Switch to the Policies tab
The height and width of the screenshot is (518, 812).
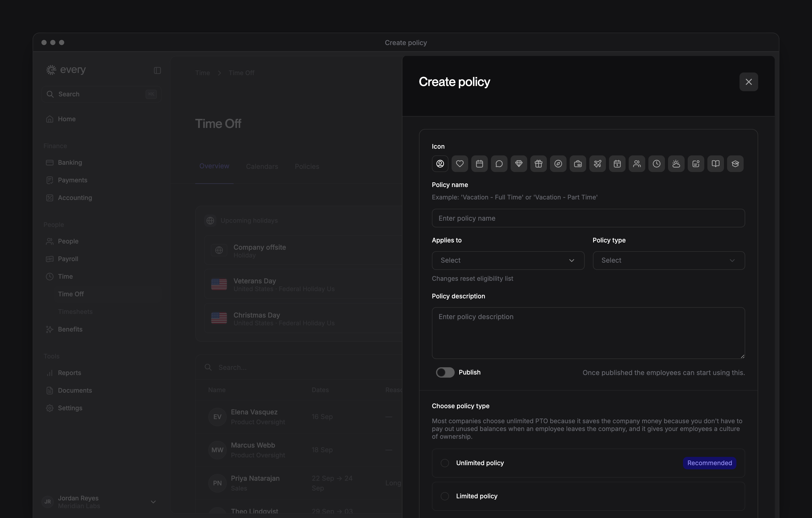[x=307, y=166]
